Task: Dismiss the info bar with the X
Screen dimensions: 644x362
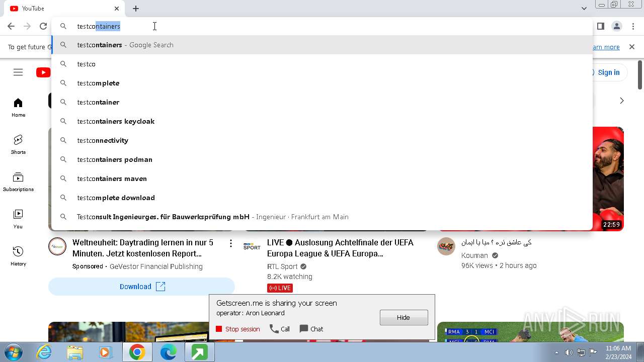Action: (632, 47)
